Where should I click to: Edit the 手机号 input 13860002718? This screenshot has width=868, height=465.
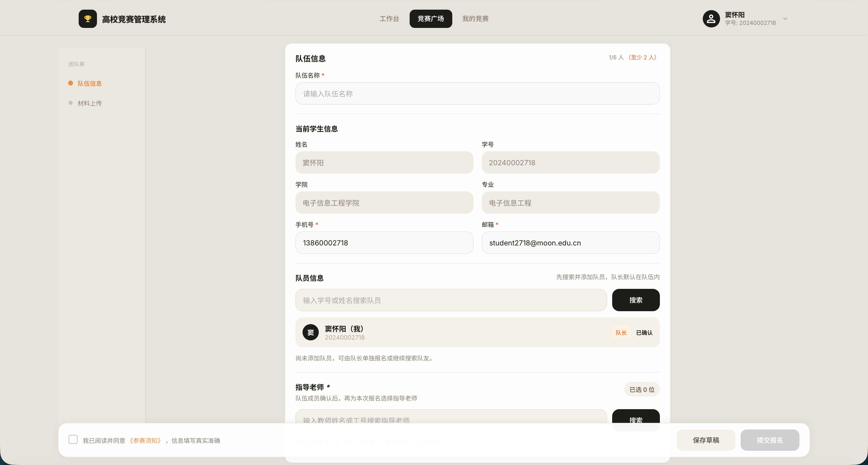pos(384,243)
